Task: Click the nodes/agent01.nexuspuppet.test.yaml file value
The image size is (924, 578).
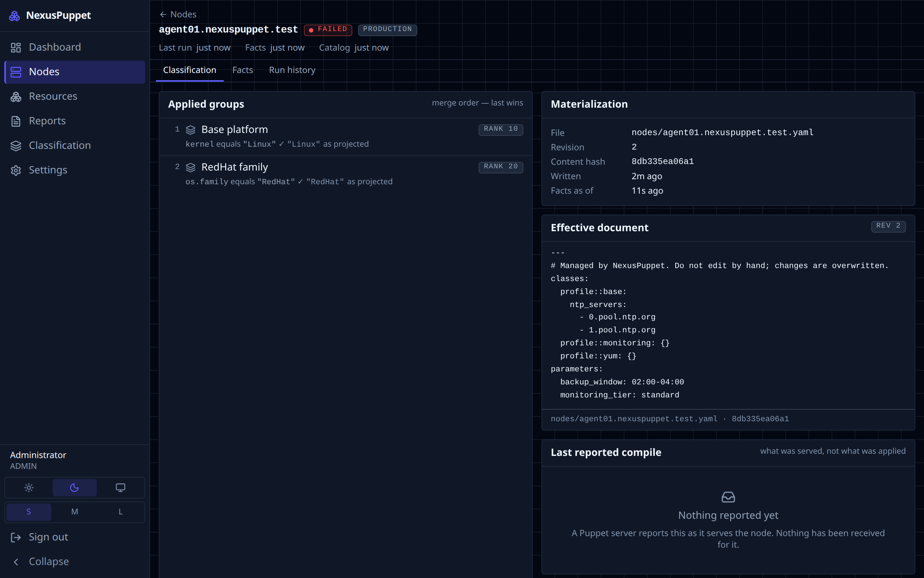Action: (722, 132)
